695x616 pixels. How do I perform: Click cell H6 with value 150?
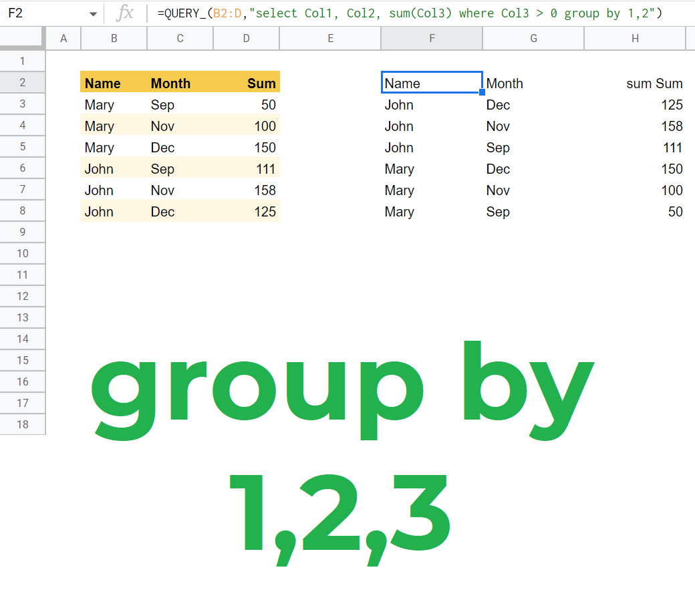[x=635, y=168]
